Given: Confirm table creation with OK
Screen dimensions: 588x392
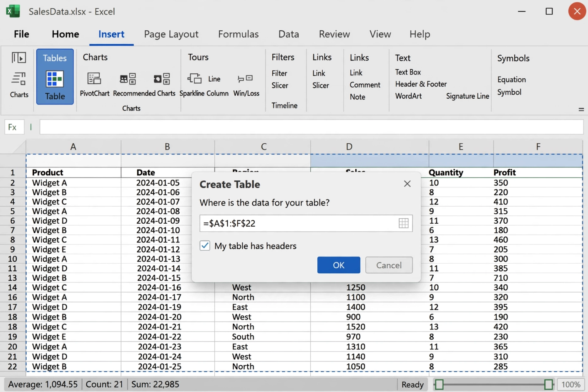Looking at the screenshot, I should click(339, 265).
